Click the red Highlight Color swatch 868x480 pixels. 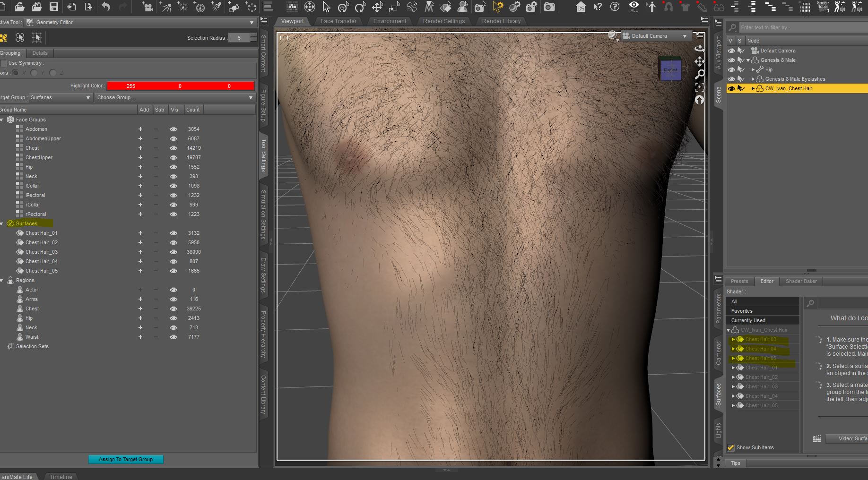click(180, 86)
